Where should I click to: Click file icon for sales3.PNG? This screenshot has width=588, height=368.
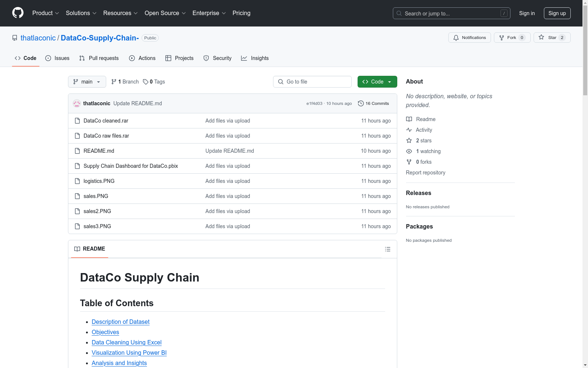(77, 226)
